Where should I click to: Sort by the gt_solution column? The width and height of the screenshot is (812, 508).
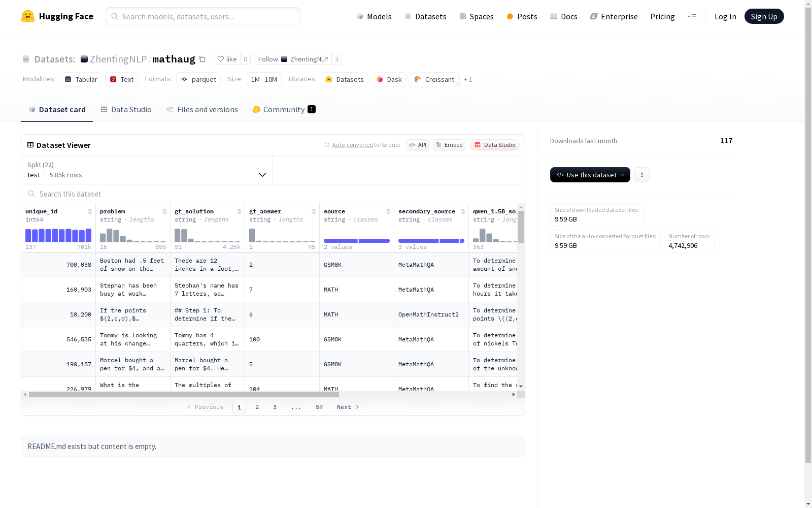click(x=239, y=211)
